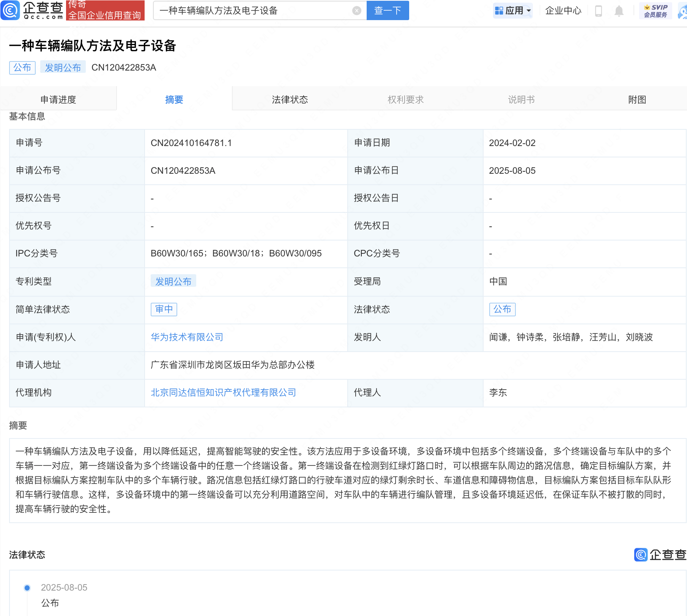Click the 审中 simple legal status tag
The width and height of the screenshot is (687, 616).
pyautogui.click(x=164, y=309)
